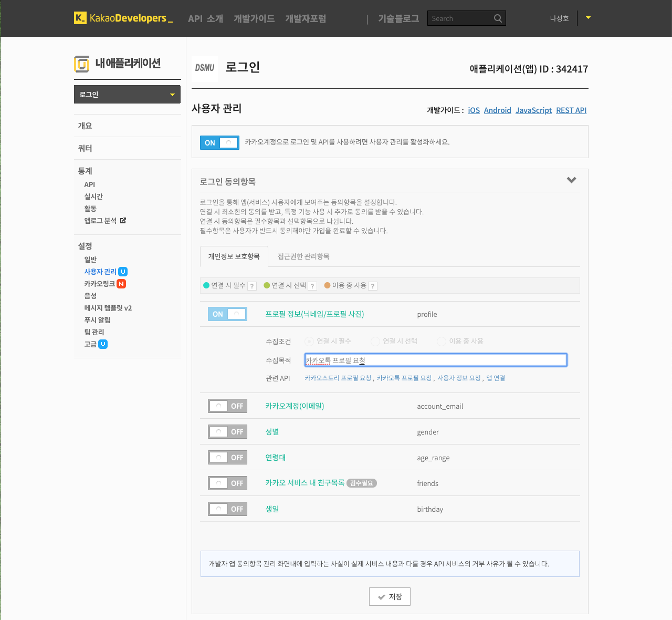Click the 카카오톡 프로필 요청 related API link
672x620 pixels.
click(x=404, y=378)
